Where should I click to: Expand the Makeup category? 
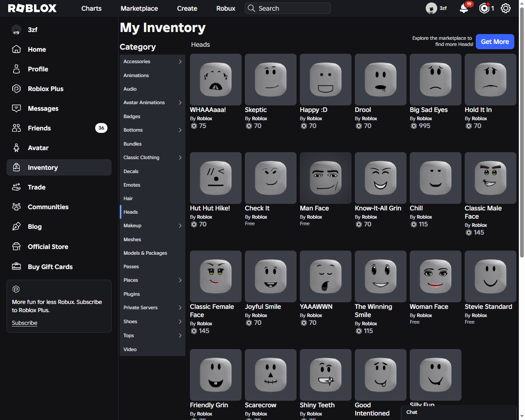click(x=180, y=226)
